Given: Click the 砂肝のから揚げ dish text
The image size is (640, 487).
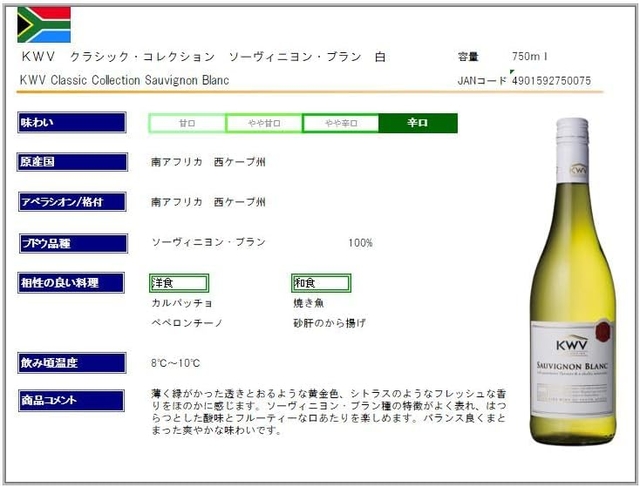Looking at the screenshot, I should (x=329, y=323).
